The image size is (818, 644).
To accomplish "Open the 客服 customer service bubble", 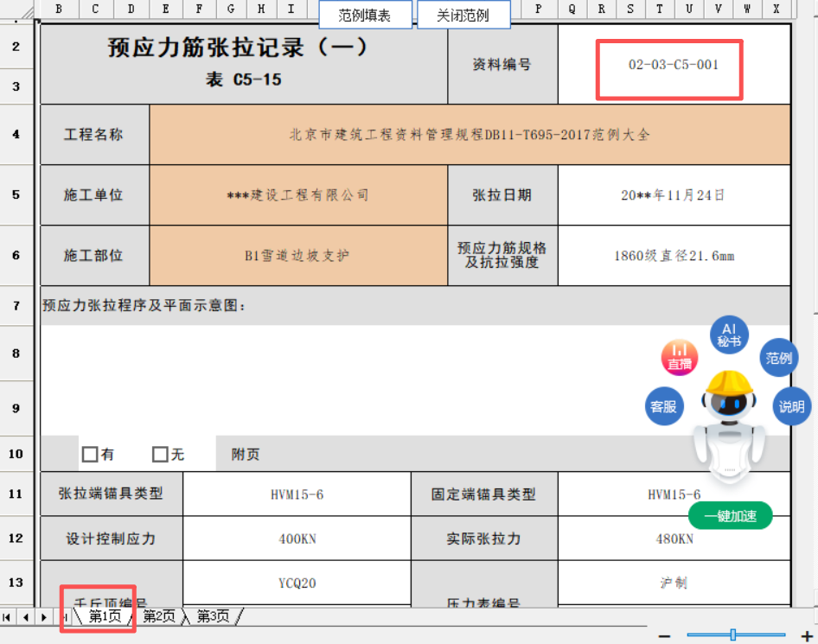I will point(663,406).
